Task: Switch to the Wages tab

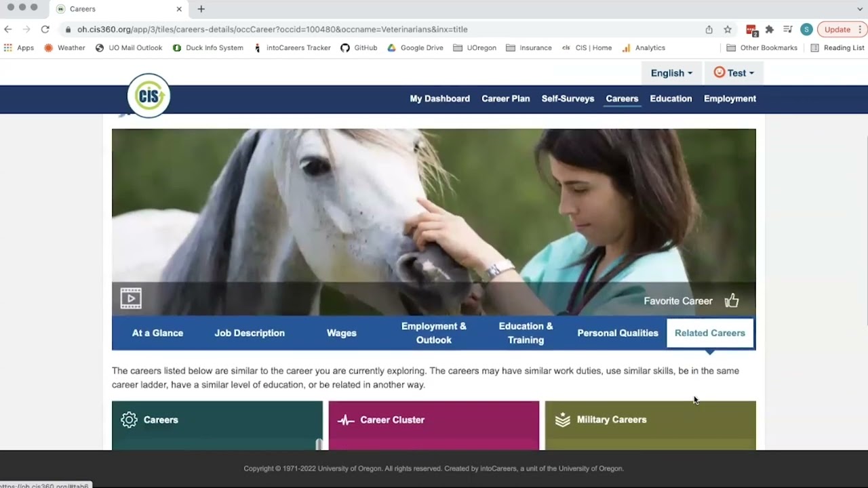Action: (342, 333)
